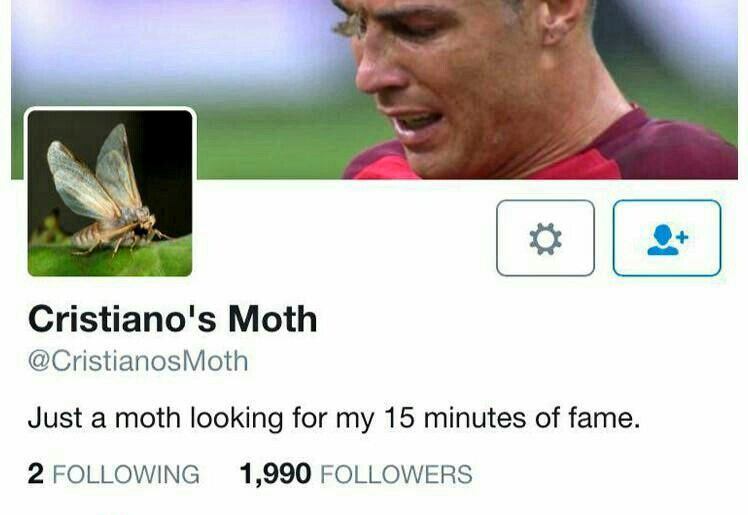Open the 2 FOLLOWING list
748x515 pixels.
114,474
